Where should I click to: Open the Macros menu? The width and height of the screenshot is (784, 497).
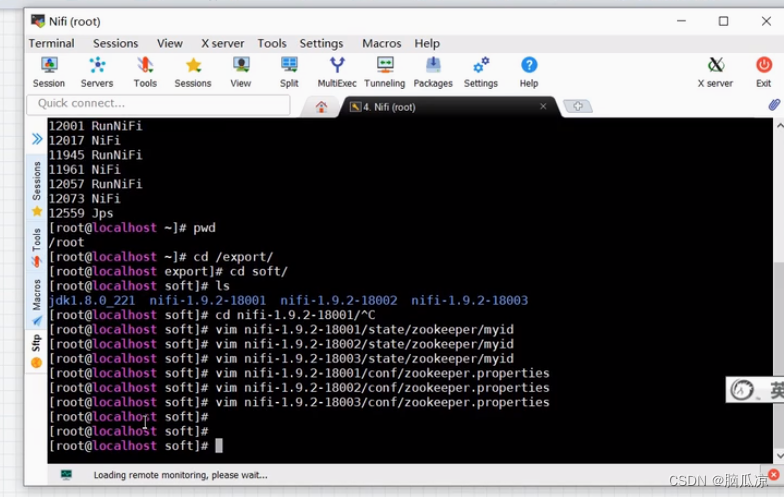382,44
